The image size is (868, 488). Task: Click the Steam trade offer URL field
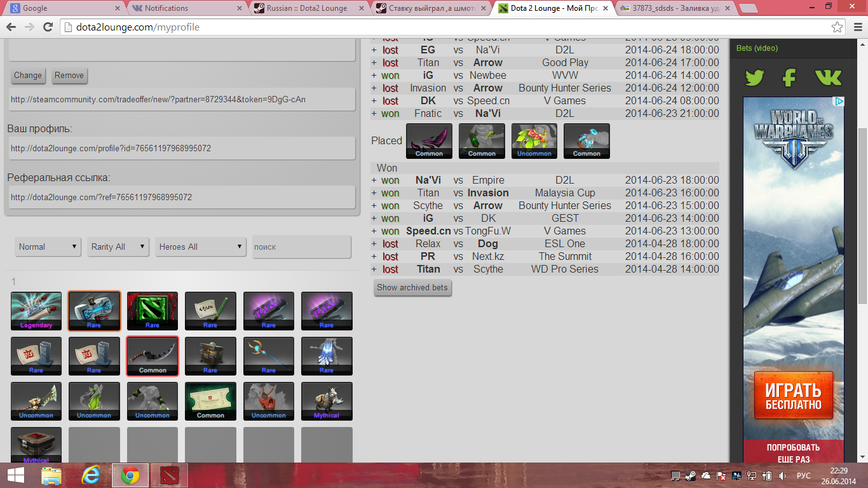click(x=181, y=99)
